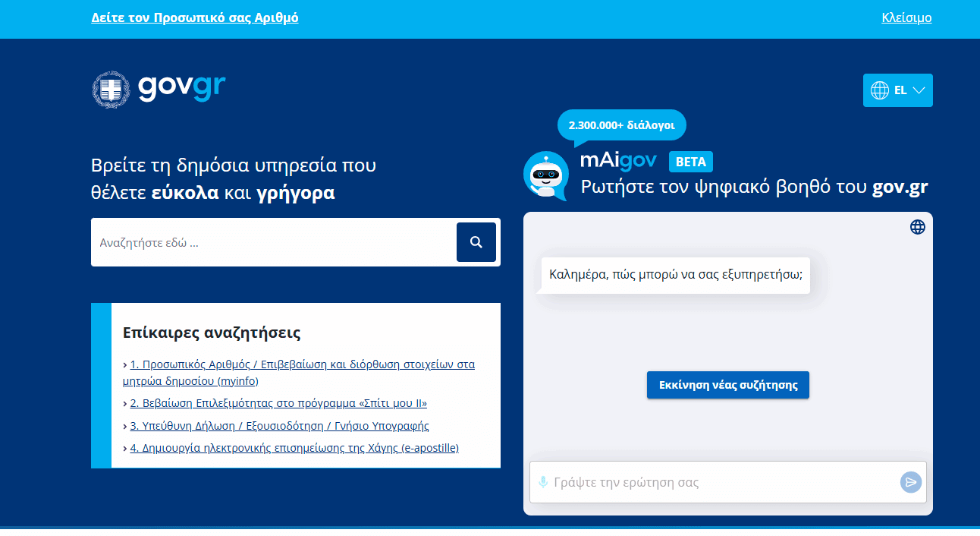Open the e-apostille creation link
Image resolution: width=980 pixels, height=536 pixels.
click(293, 447)
